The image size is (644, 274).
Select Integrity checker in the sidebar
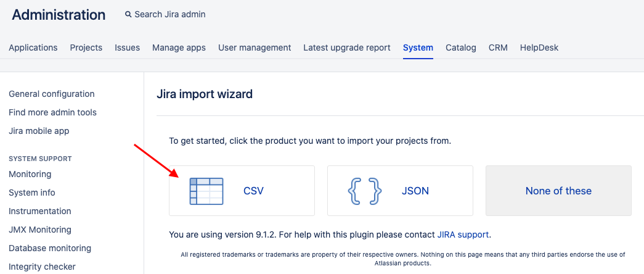click(x=43, y=267)
